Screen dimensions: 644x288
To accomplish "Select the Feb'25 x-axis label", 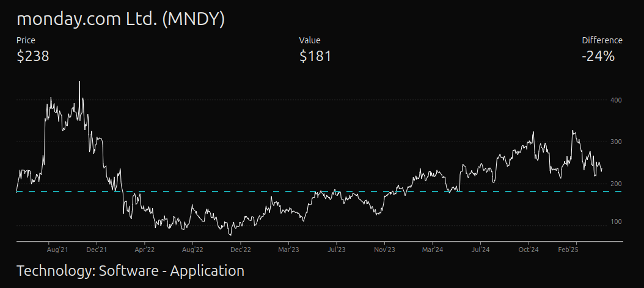I will (569, 249).
